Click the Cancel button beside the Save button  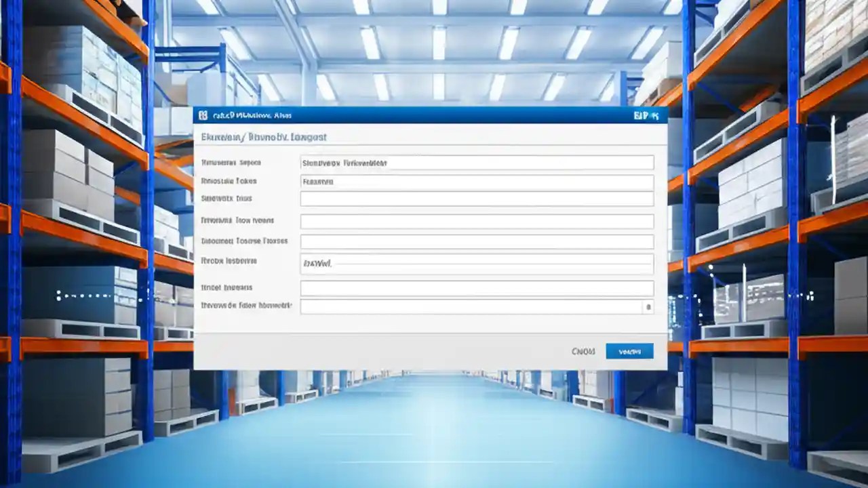click(x=584, y=351)
